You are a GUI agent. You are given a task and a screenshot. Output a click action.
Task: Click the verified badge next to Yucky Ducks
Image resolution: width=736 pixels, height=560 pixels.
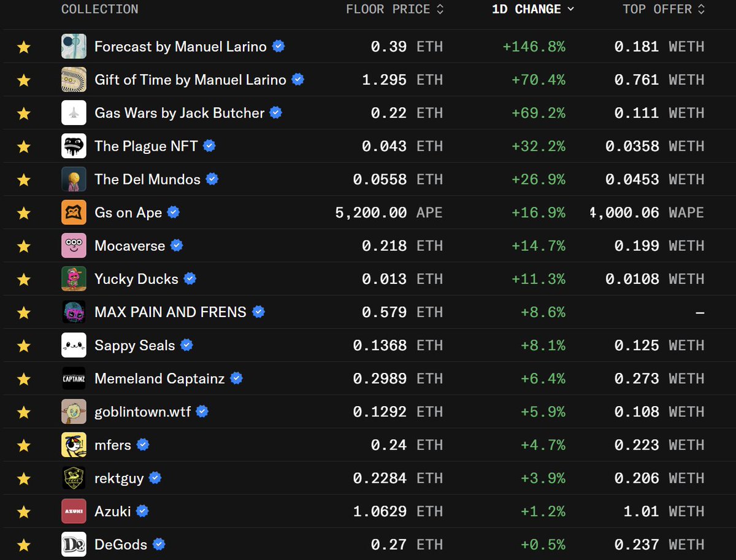tap(190, 278)
